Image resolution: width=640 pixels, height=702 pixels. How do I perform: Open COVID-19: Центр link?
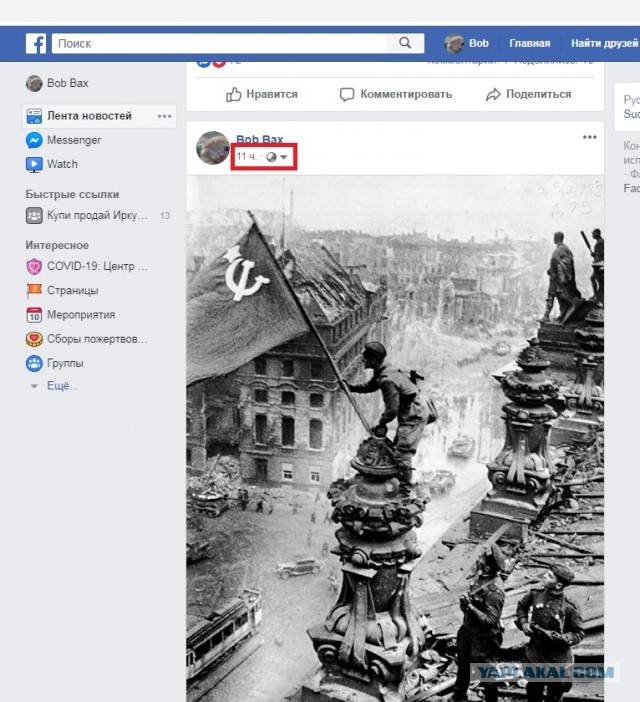(x=97, y=266)
